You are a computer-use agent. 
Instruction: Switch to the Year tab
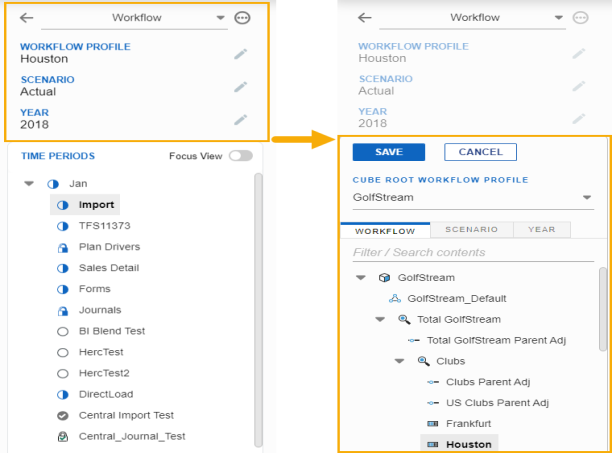pos(541,230)
